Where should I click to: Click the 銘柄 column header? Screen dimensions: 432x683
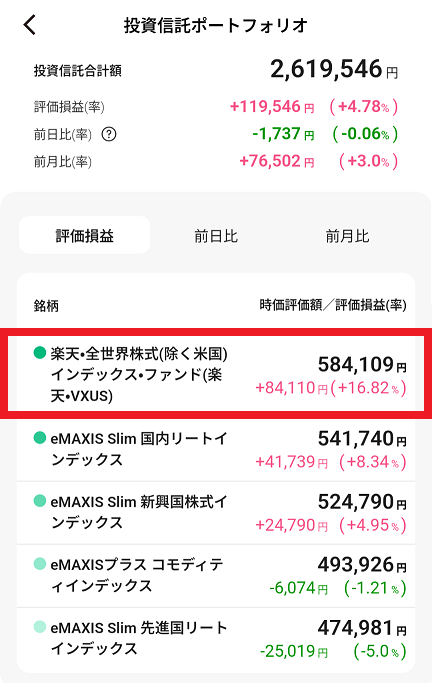click(x=46, y=306)
